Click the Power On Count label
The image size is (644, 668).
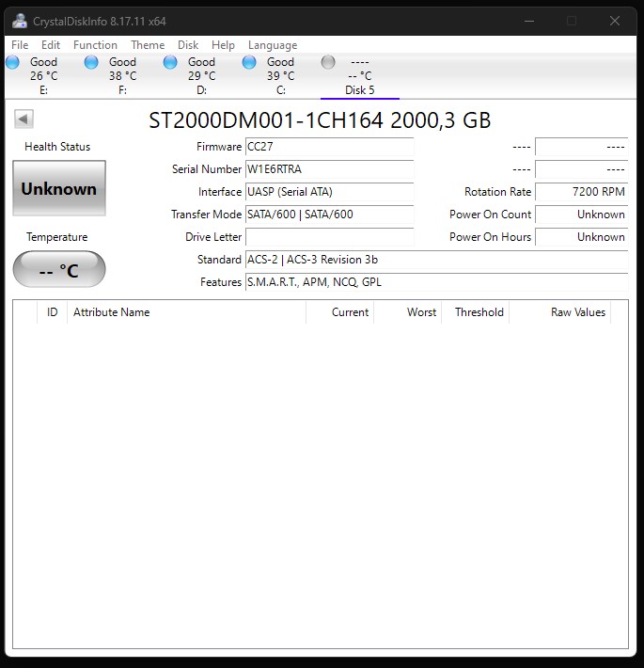tap(491, 215)
